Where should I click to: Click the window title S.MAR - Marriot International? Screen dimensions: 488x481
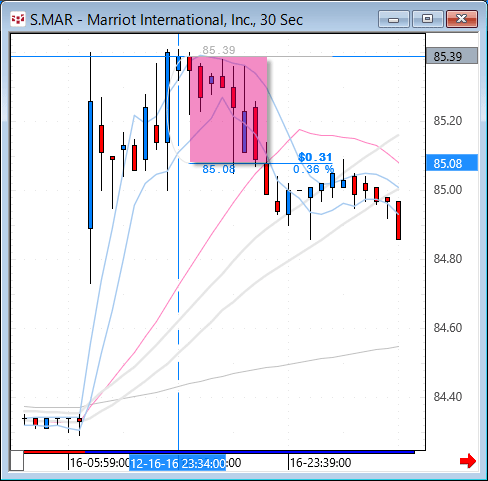click(x=166, y=20)
